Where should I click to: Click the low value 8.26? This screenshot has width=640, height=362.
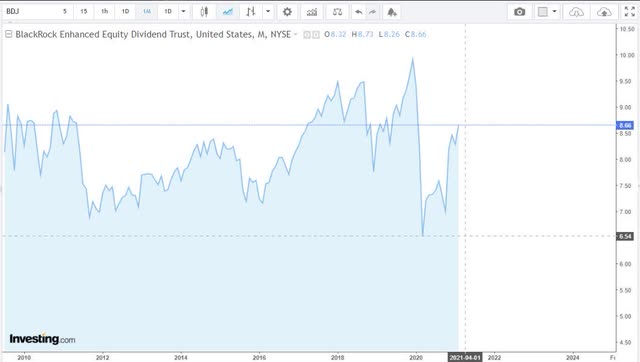[392, 34]
